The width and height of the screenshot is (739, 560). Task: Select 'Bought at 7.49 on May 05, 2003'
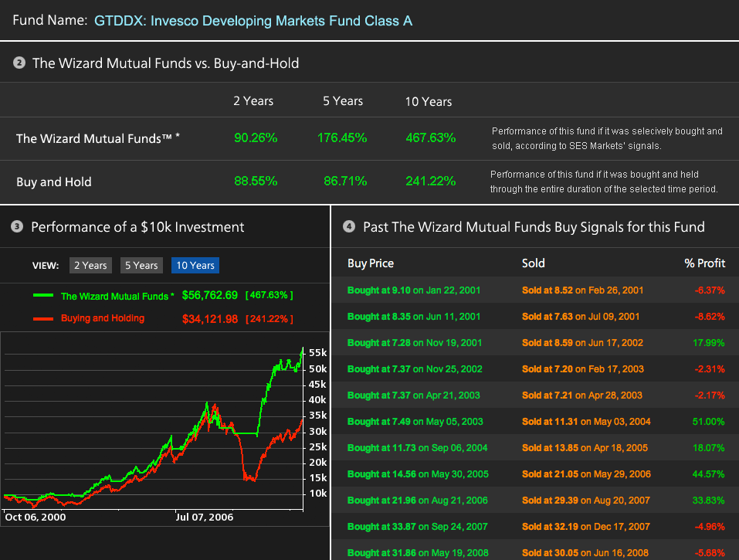point(415,422)
